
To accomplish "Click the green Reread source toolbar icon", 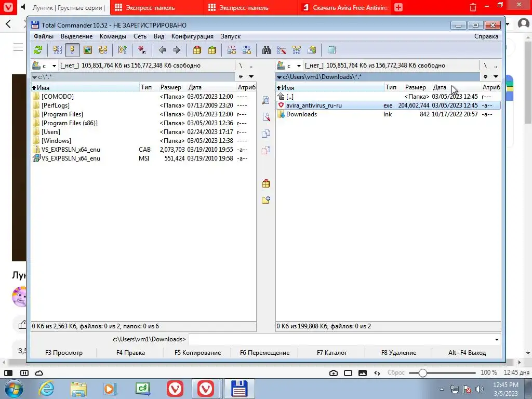I will point(38,50).
